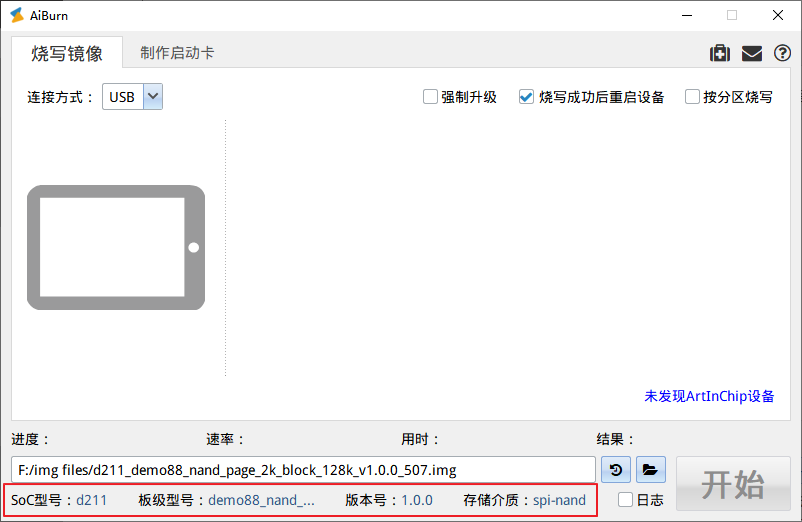
Task: Expand the 连接方式 USB dropdown
Action: [x=153, y=97]
